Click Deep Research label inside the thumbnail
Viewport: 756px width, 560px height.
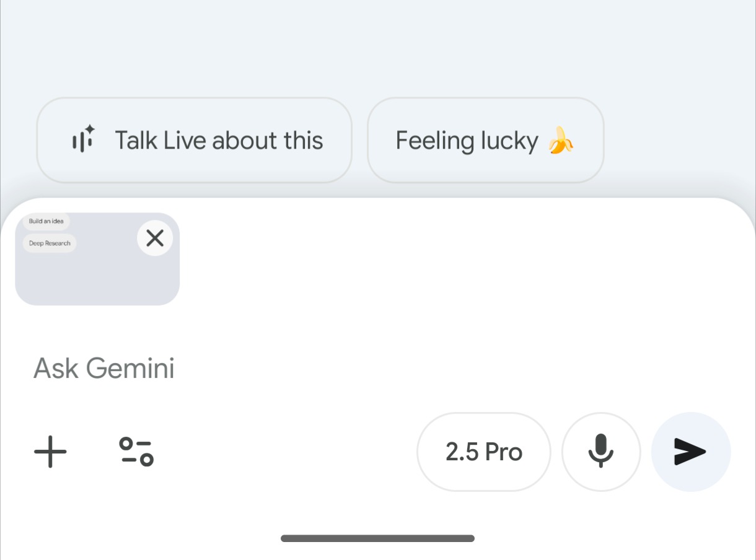pos(50,243)
